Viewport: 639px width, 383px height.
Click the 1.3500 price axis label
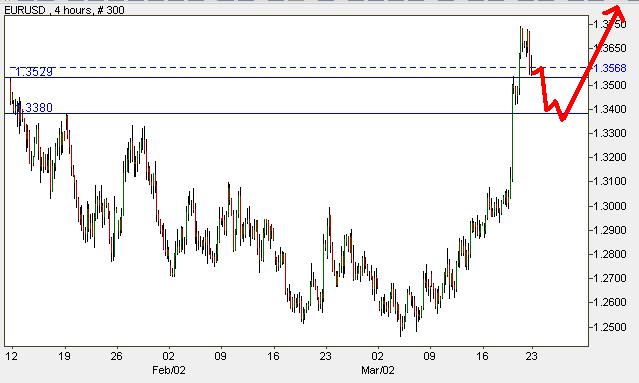click(610, 85)
